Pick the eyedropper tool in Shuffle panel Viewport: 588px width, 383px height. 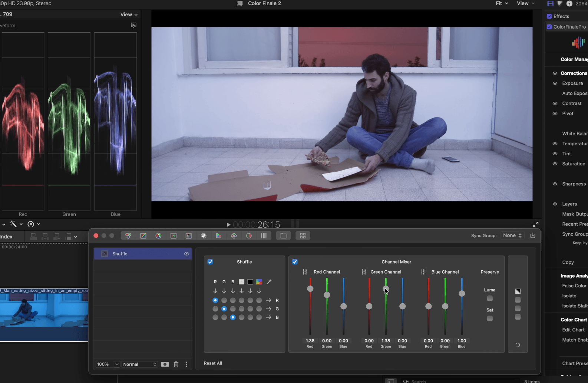tap(269, 282)
